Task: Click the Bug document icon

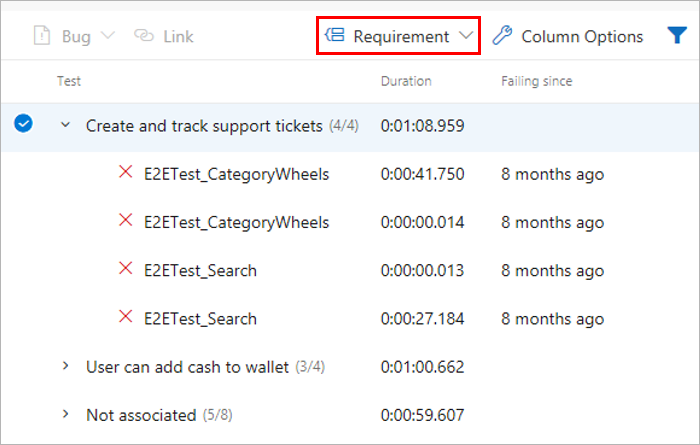Action: 42,37
